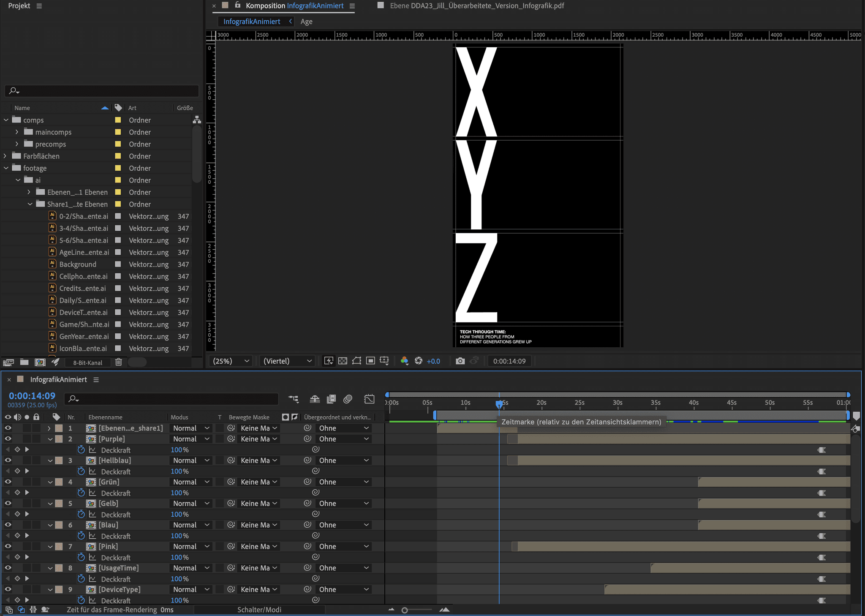Image resolution: width=865 pixels, height=616 pixels.
Task: Toggle Deckkraft stopwatch on Purple layer
Action: point(81,450)
